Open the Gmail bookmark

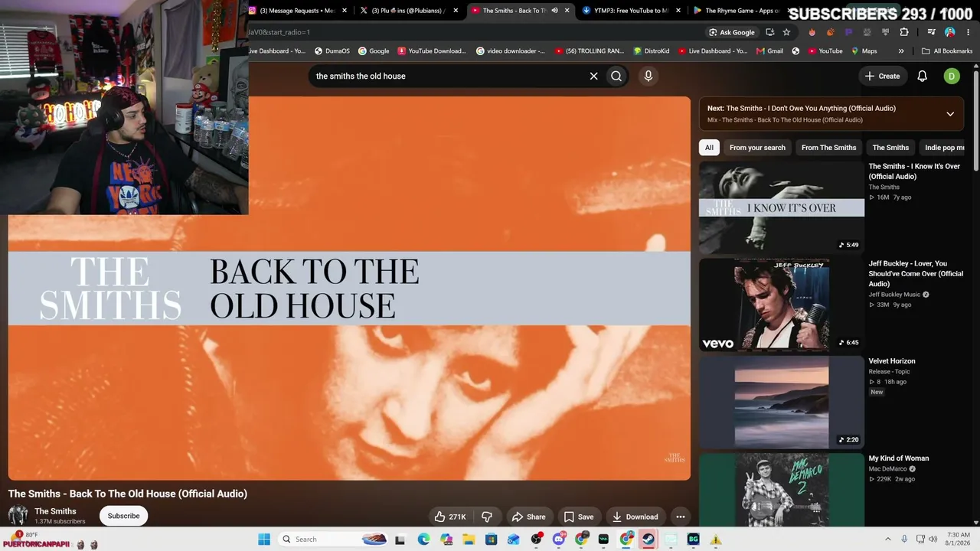coord(769,51)
